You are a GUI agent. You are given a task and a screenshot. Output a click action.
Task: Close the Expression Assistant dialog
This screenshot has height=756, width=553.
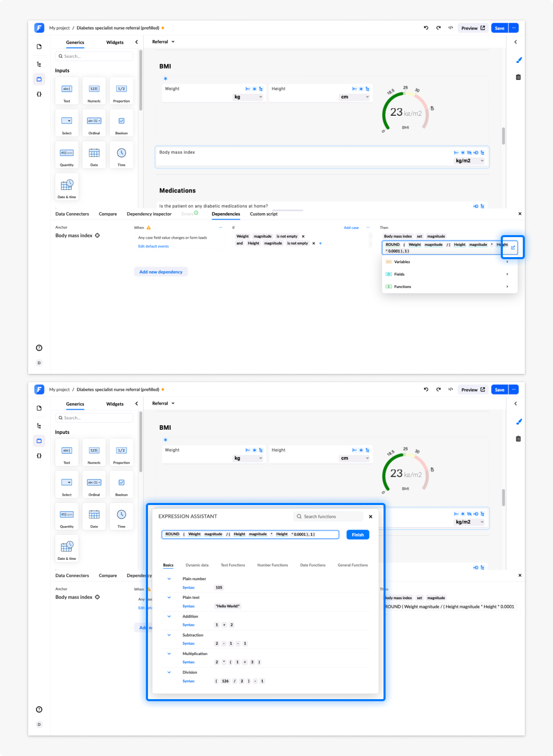tap(371, 516)
